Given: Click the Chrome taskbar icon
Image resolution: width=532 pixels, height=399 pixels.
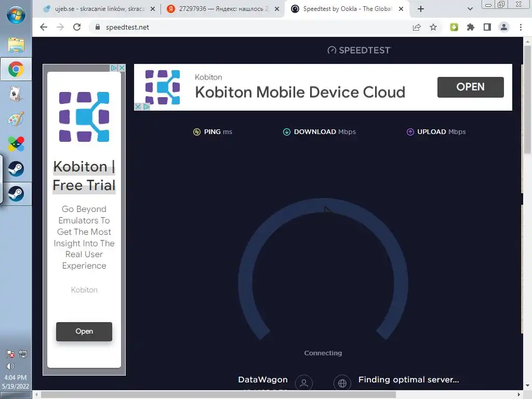Looking at the screenshot, I should pos(16,69).
